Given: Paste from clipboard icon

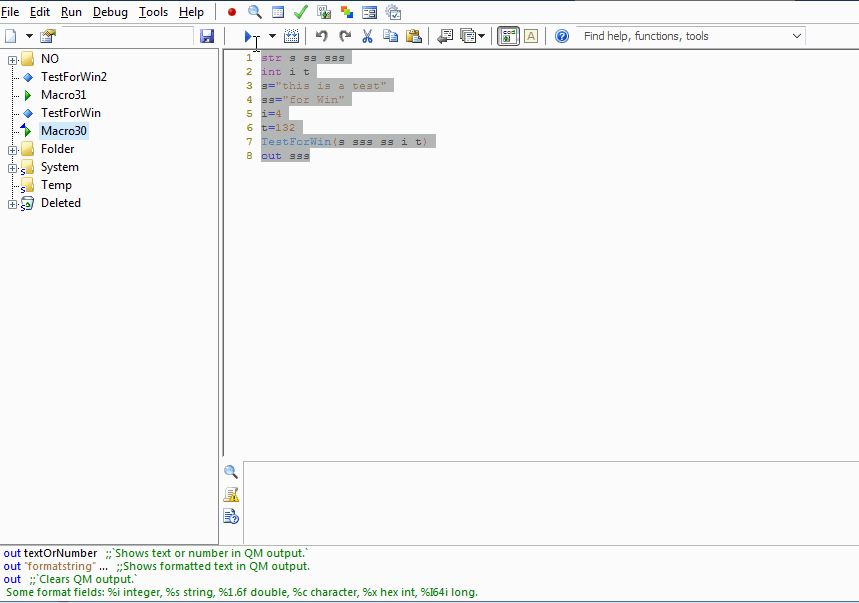Looking at the screenshot, I should click(414, 36).
